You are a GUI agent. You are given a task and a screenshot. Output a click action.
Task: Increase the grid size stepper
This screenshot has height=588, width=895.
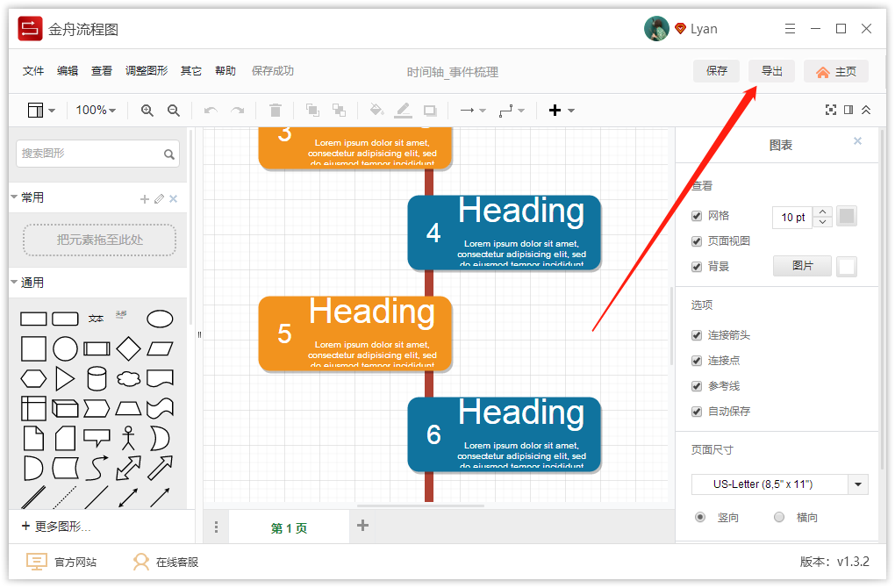[822, 212]
